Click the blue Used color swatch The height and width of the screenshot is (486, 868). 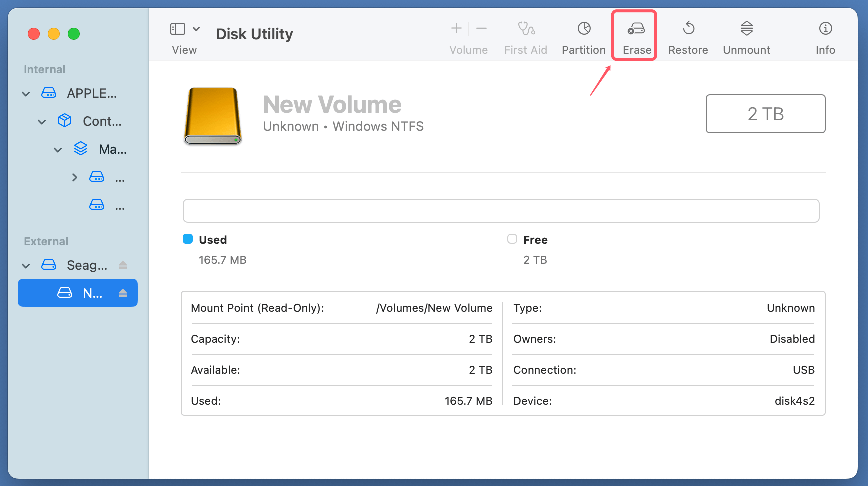[x=187, y=239]
